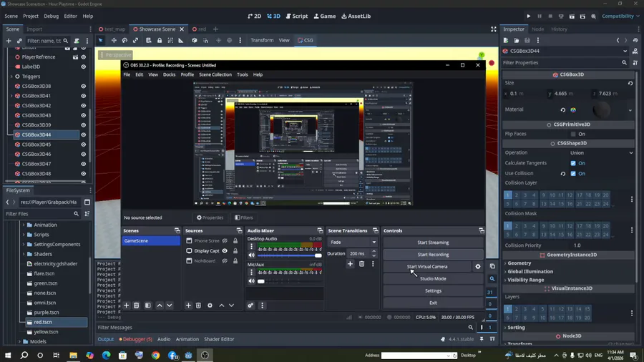Screen dimensions: 644x362
Task: Switch to the test_map scene tab
Action: (114, 29)
